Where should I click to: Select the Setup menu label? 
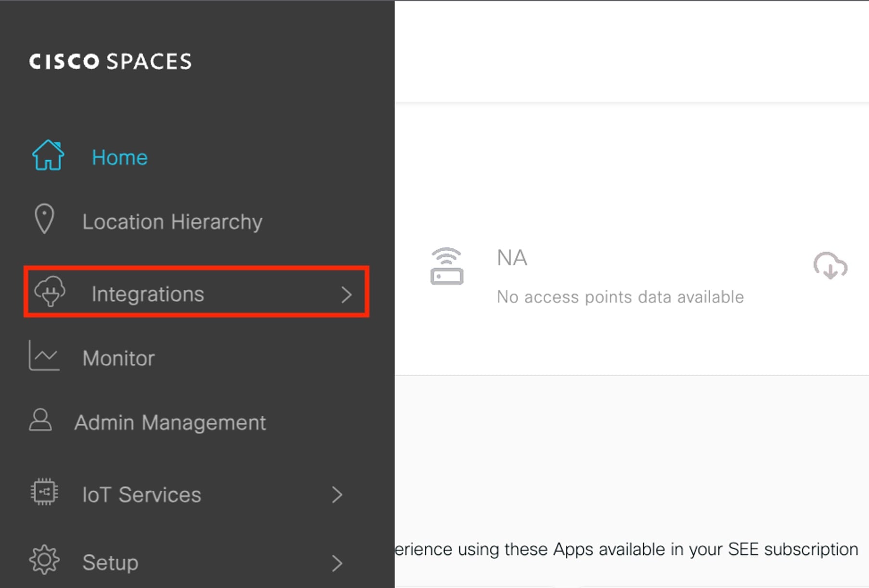(110, 562)
